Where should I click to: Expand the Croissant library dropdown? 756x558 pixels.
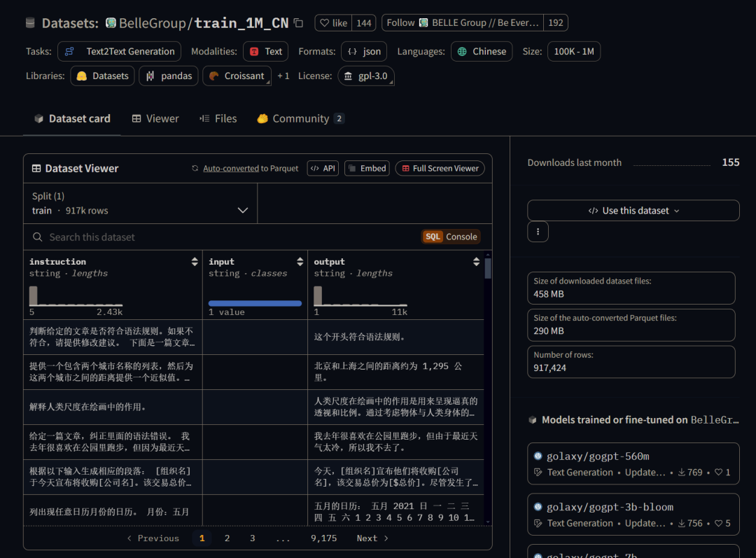point(237,76)
